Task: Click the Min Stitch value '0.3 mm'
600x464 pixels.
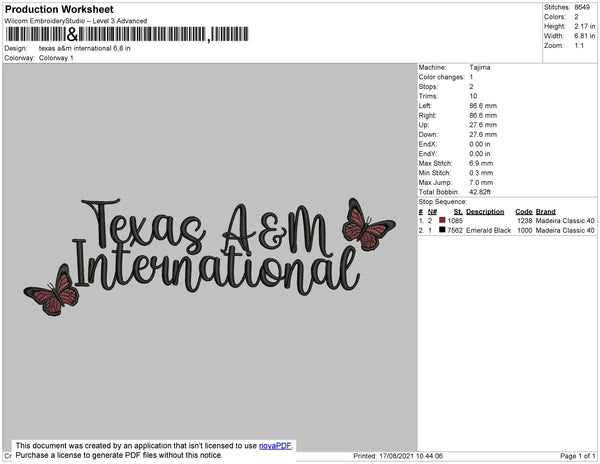Action: 481,173
